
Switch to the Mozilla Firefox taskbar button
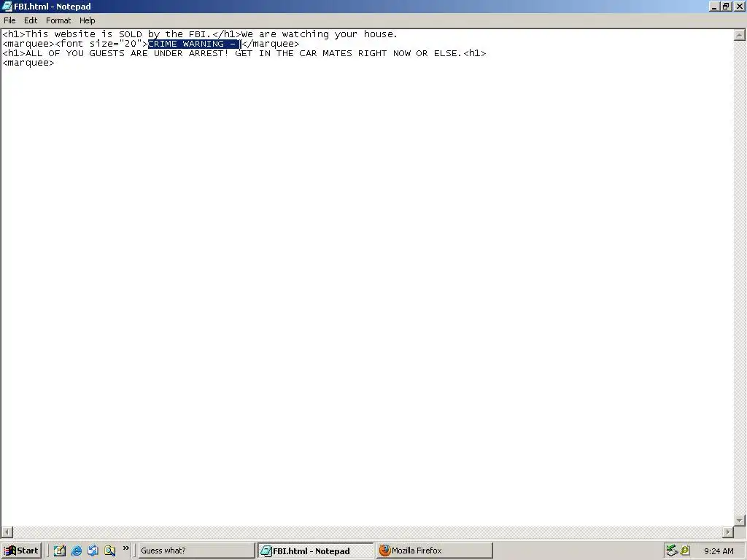click(435, 551)
